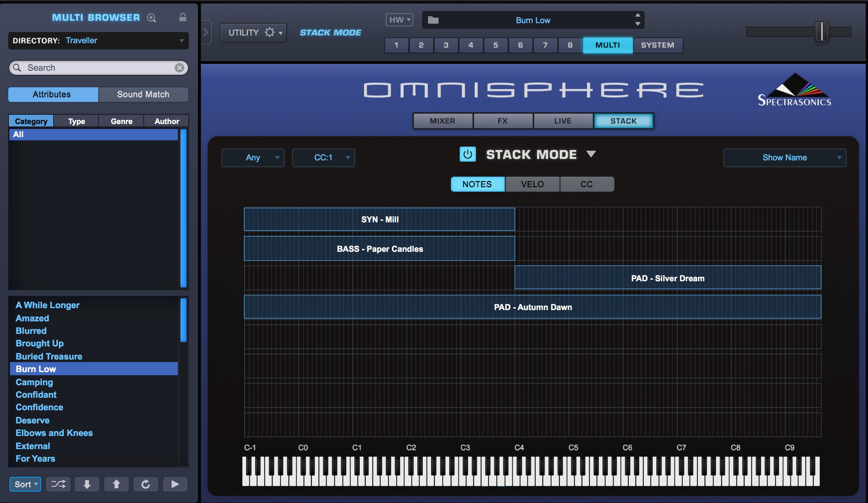Select part 2 tab

(x=421, y=45)
